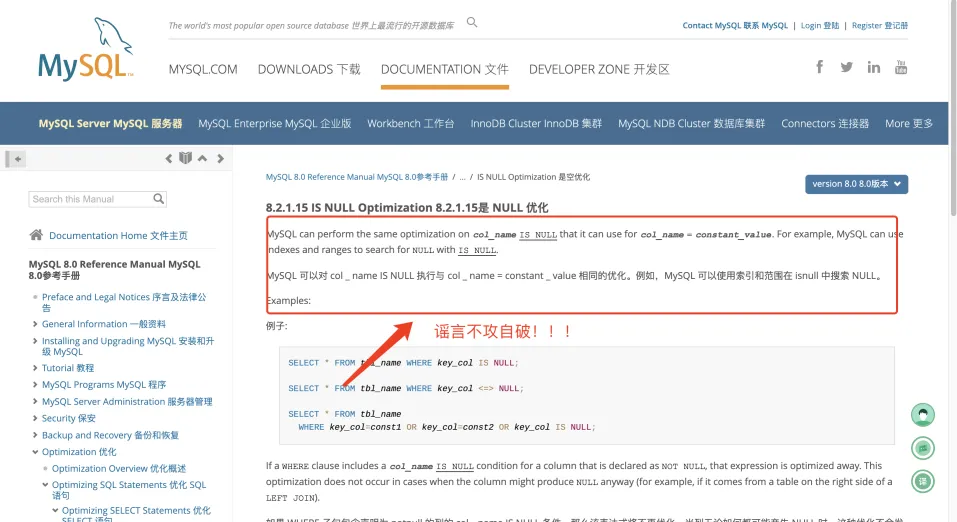Select MySQL NDB Cluster tab

coord(691,123)
